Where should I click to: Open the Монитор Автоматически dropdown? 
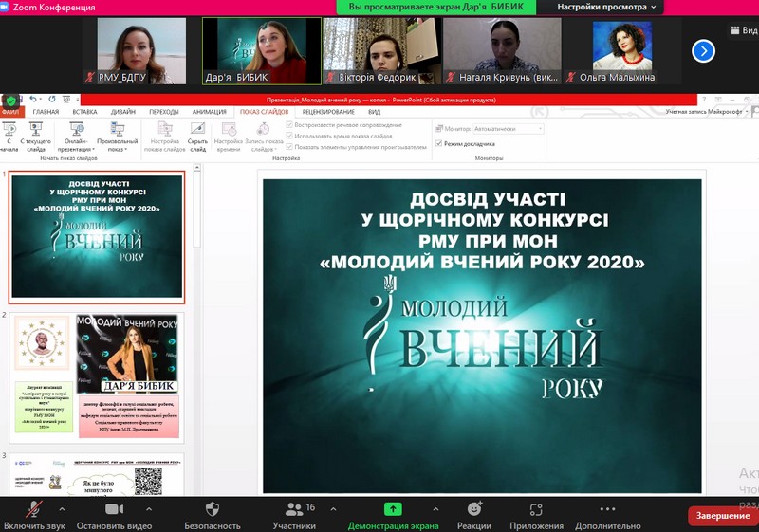click(x=508, y=129)
